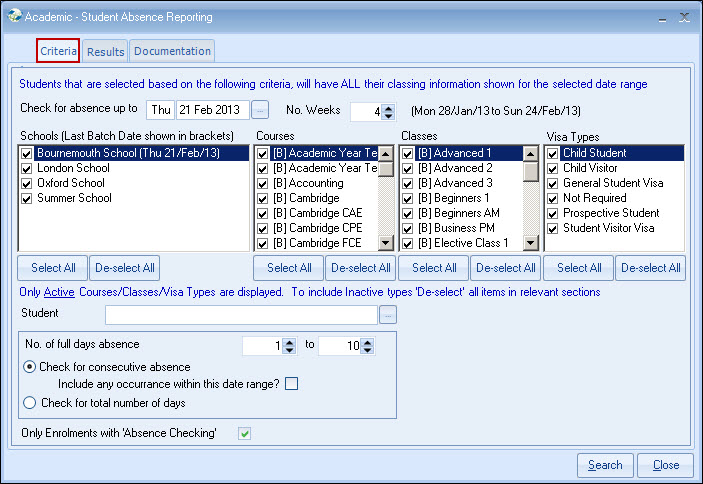Enable 'Include any occurrence within this date range'
703x484 pixels.
pyautogui.click(x=291, y=384)
